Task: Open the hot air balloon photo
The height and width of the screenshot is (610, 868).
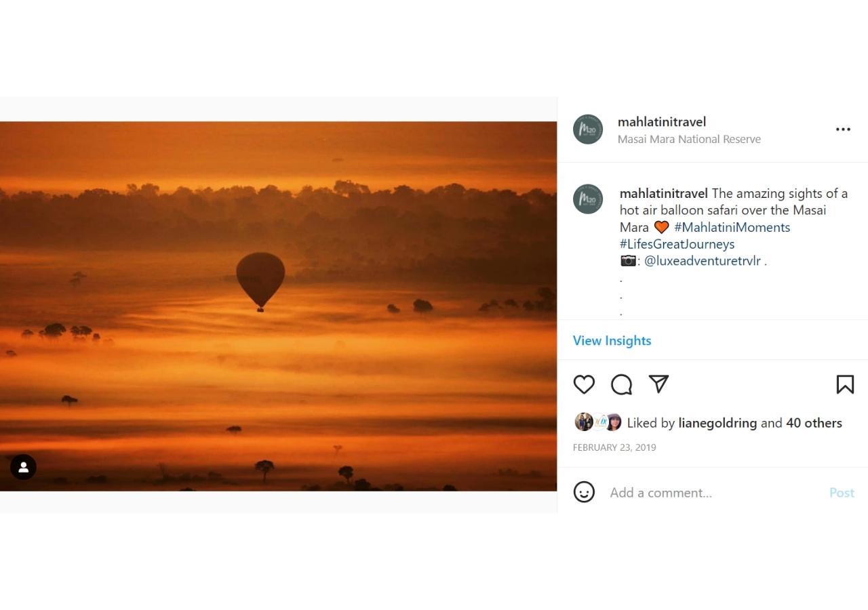Action: pos(278,306)
